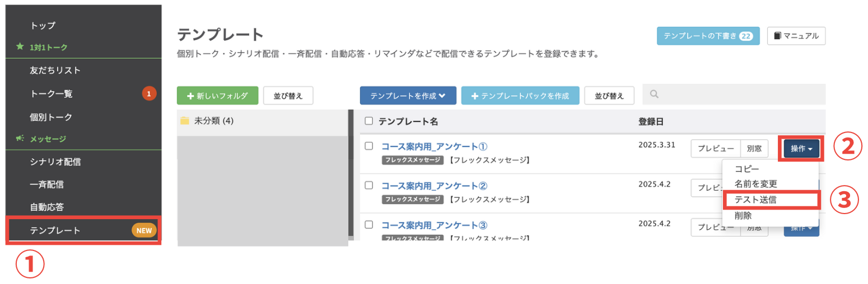Screen dimensions: 868x284
Task: Click the notification badge on talk list
Action: pos(148,94)
